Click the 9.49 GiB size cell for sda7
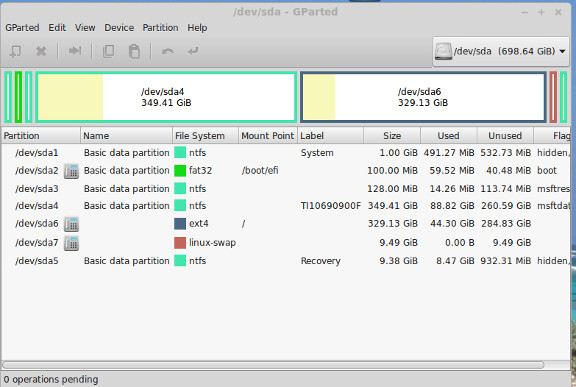This screenshot has width=576, height=387. (399, 243)
